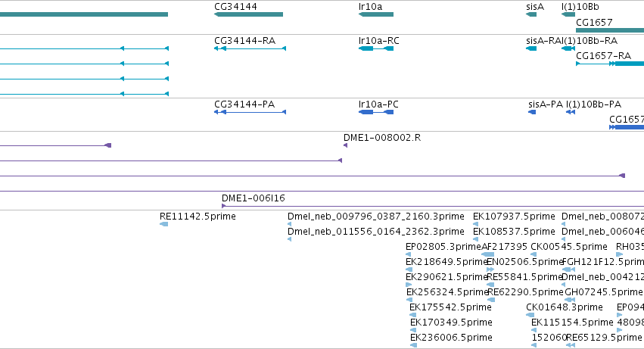The height and width of the screenshot is (349, 644).
Task: Select the DME1-006I16 clone line
Action: [x=432, y=206]
